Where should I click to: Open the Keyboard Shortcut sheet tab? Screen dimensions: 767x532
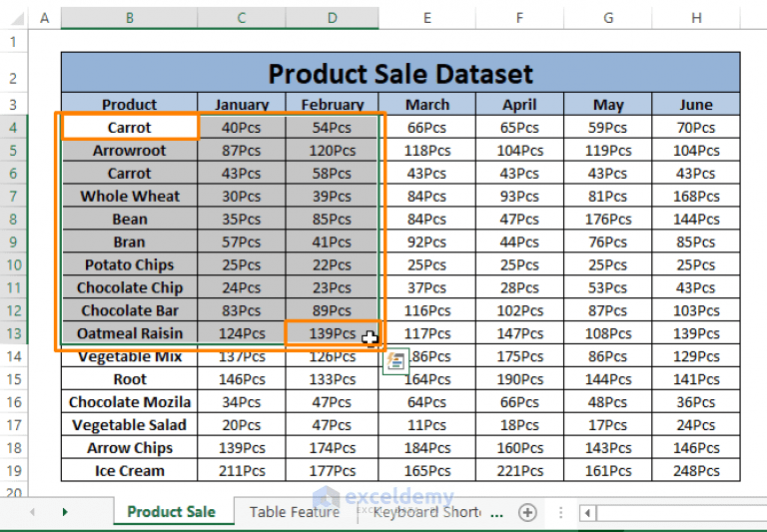(426, 512)
